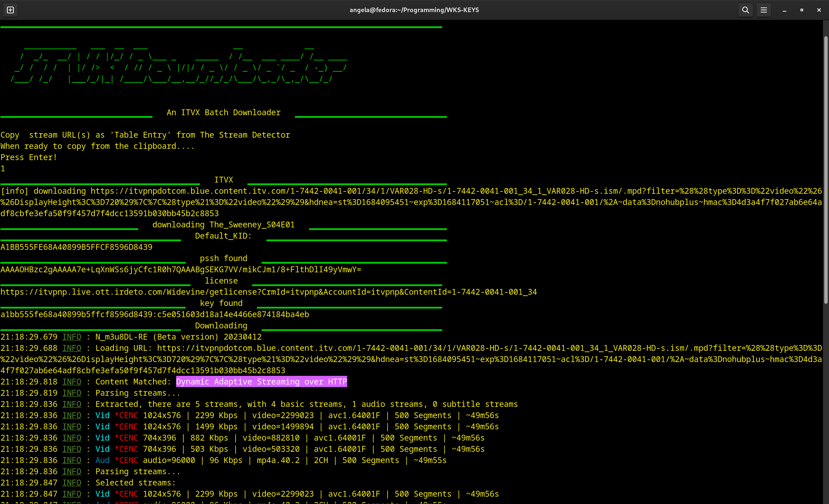Click the pssh string AAAAOHBzc2g
The image size is (829, 504).
[x=181, y=270]
